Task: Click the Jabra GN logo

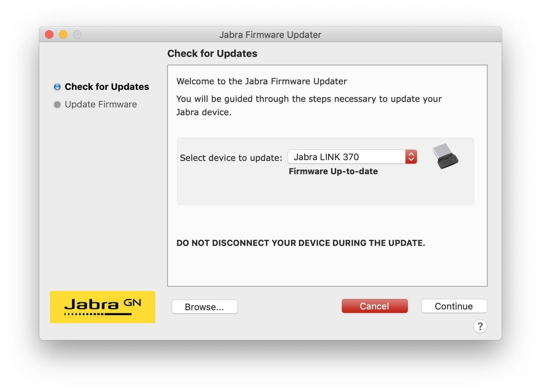Action: pyautogui.click(x=103, y=307)
